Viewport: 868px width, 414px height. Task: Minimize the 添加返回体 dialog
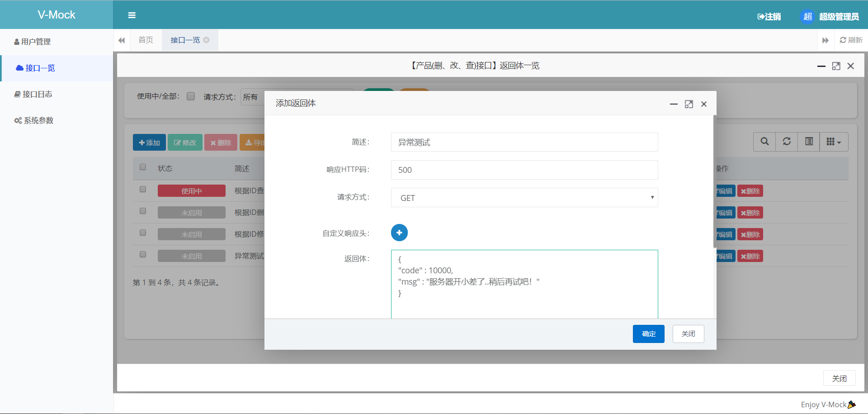[x=674, y=104]
